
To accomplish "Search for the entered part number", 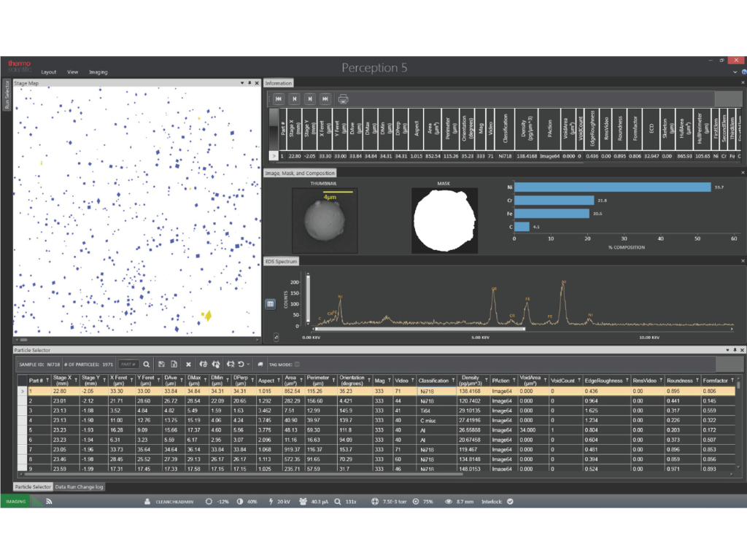I will (x=147, y=365).
